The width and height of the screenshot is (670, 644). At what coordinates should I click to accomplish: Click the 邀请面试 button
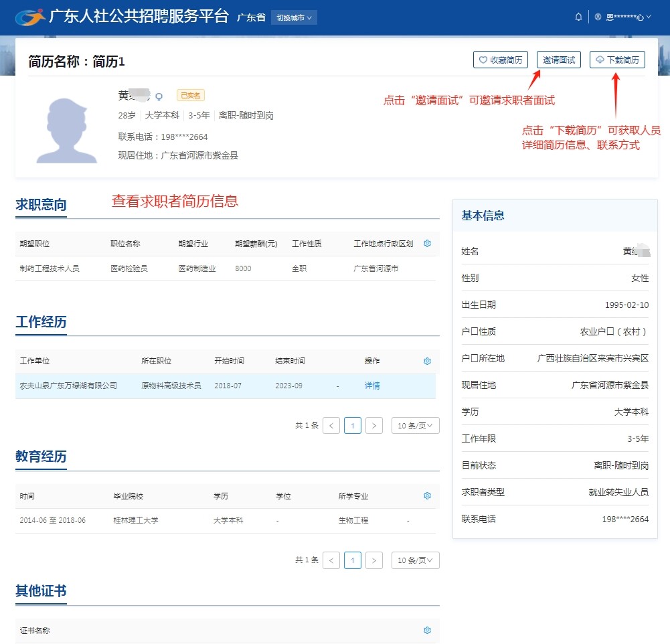[x=559, y=60]
